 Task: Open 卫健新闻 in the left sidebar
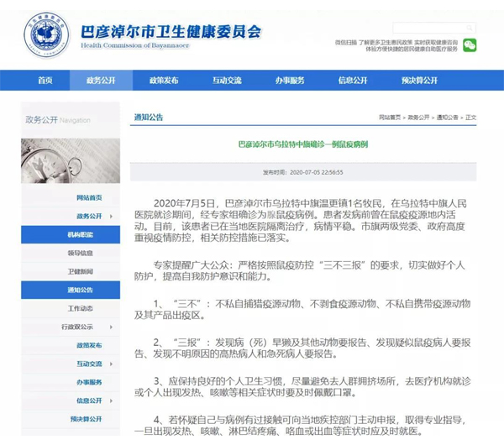pos(81,271)
